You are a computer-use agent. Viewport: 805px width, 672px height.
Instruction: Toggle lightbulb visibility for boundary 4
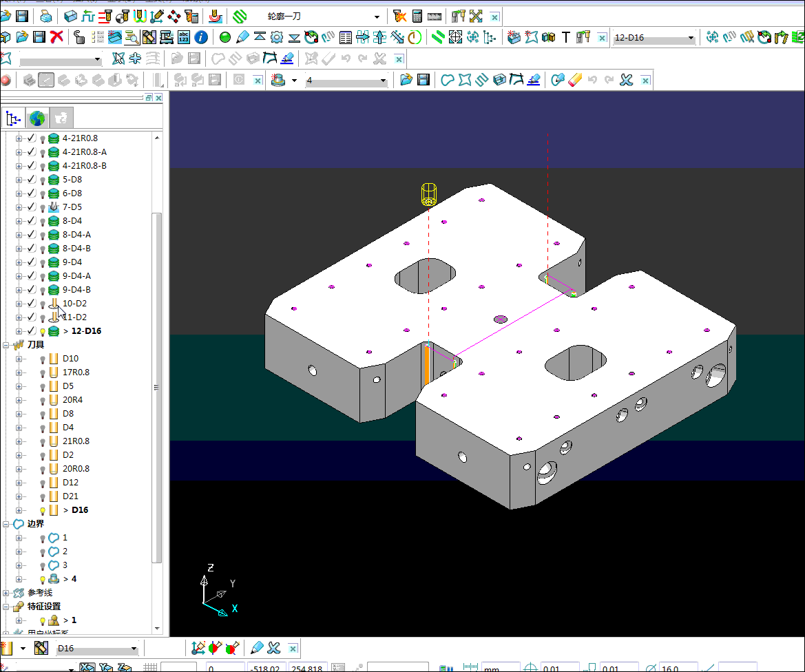click(43, 579)
